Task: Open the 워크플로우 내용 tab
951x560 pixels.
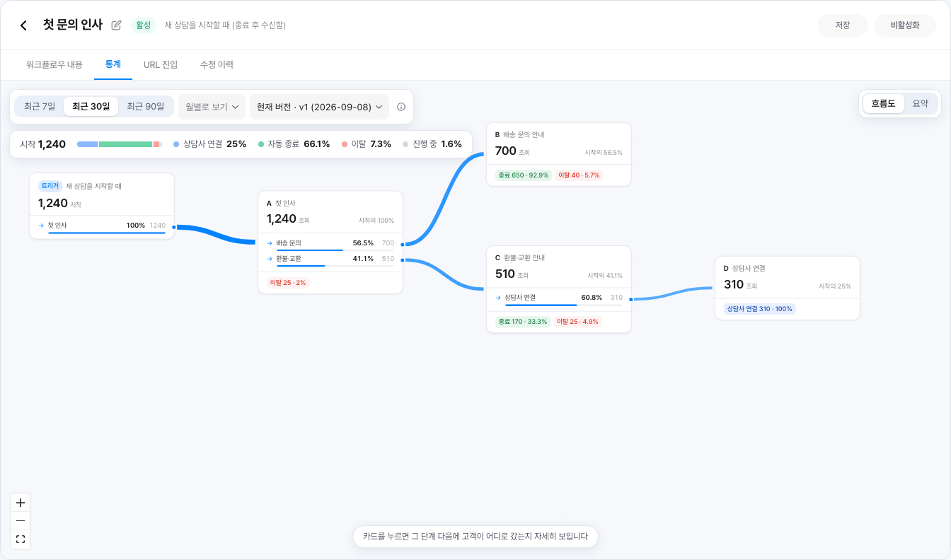Action: (x=54, y=64)
